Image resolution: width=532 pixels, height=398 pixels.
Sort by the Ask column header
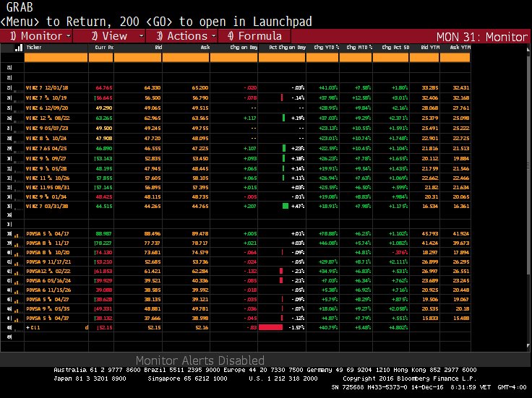[x=205, y=48]
